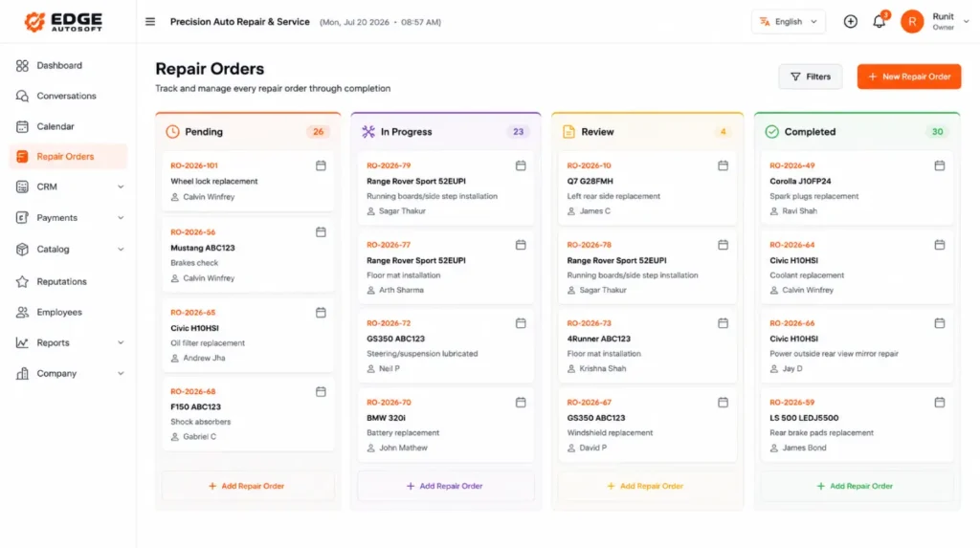Open calendar icon on RO-2026-67 card
The height and width of the screenshot is (548, 980).
pos(724,403)
